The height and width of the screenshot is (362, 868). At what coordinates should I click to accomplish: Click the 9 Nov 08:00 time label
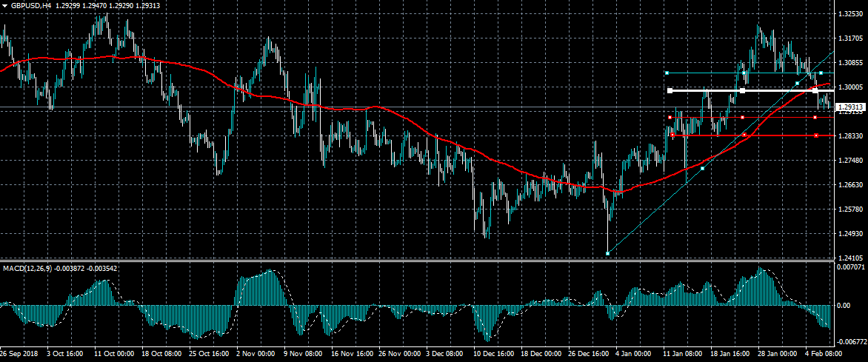[x=302, y=353]
